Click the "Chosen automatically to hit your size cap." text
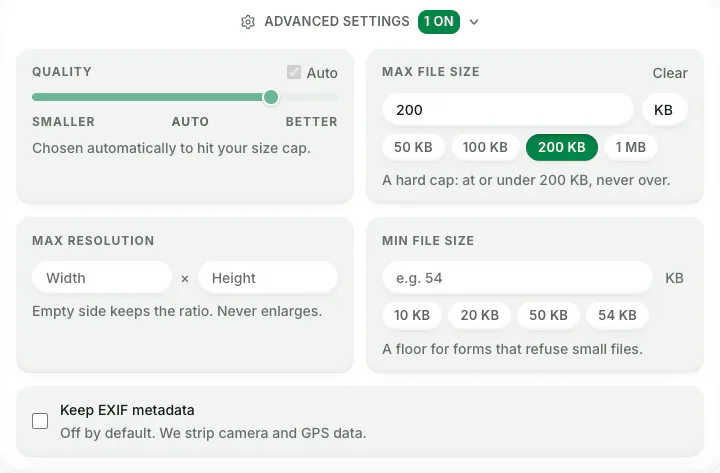 [x=171, y=148]
